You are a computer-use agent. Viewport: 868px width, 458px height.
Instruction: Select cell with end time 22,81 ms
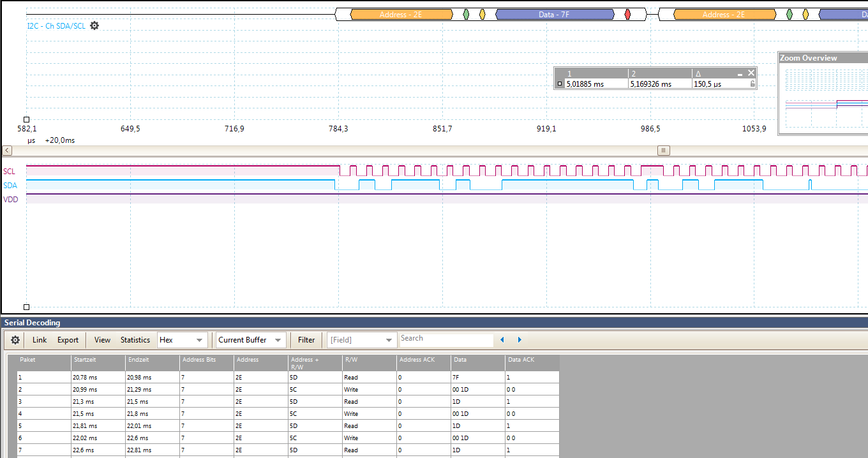[153, 450]
